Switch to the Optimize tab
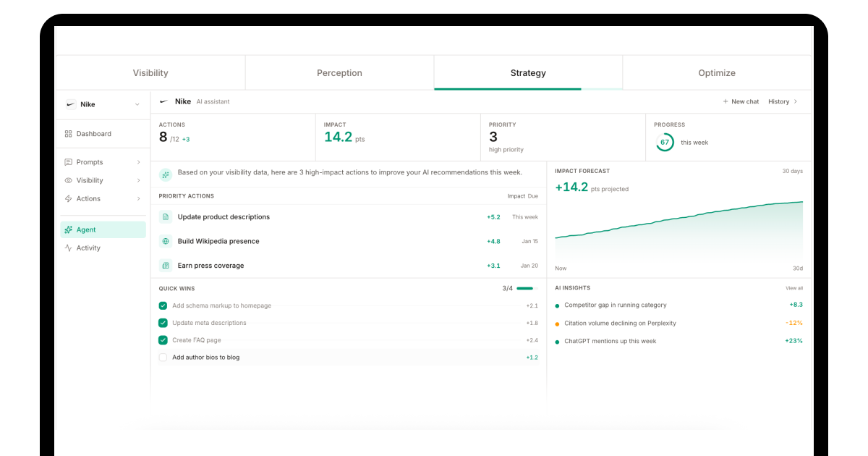Screen dimensions: 868x456 pos(717,73)
